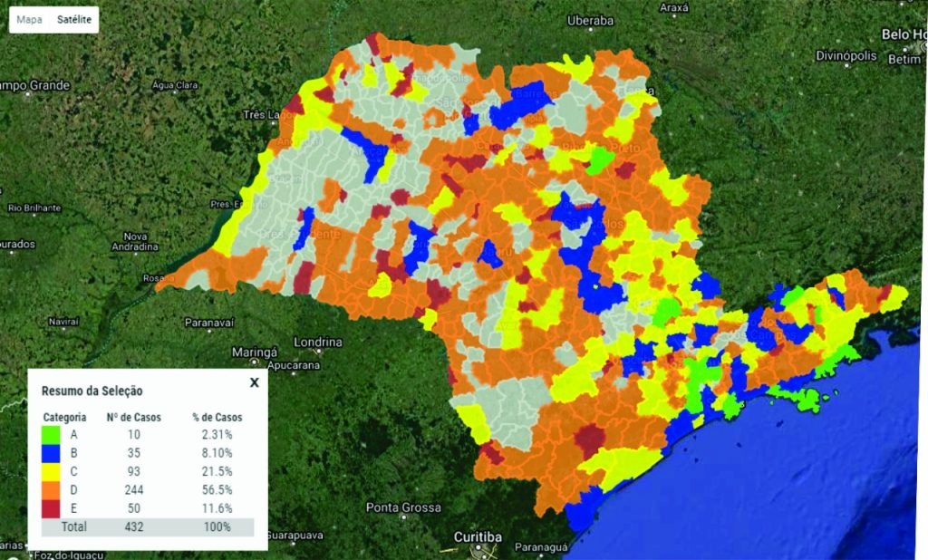This screenshot has width=928, height=560.
Task: Select the yellow category C swatch
Action: pyautogui.click(x=51, y=471)
